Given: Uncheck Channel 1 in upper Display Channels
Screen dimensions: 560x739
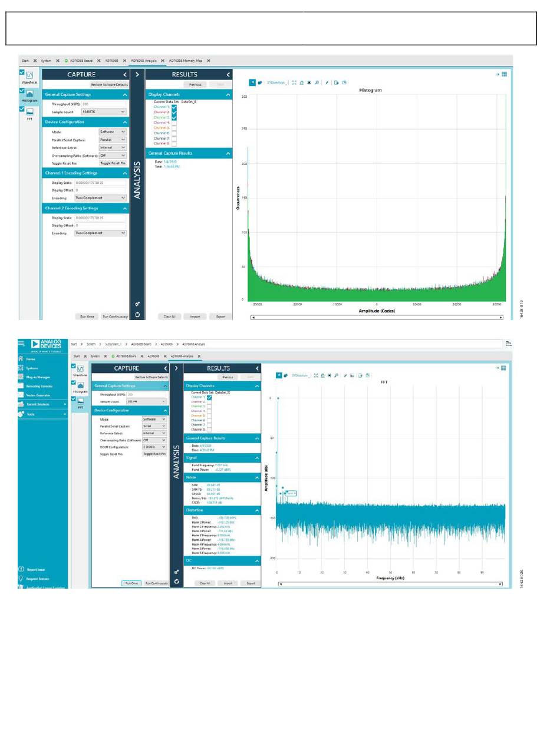Looking at the screenshot, I should (174, 107).
